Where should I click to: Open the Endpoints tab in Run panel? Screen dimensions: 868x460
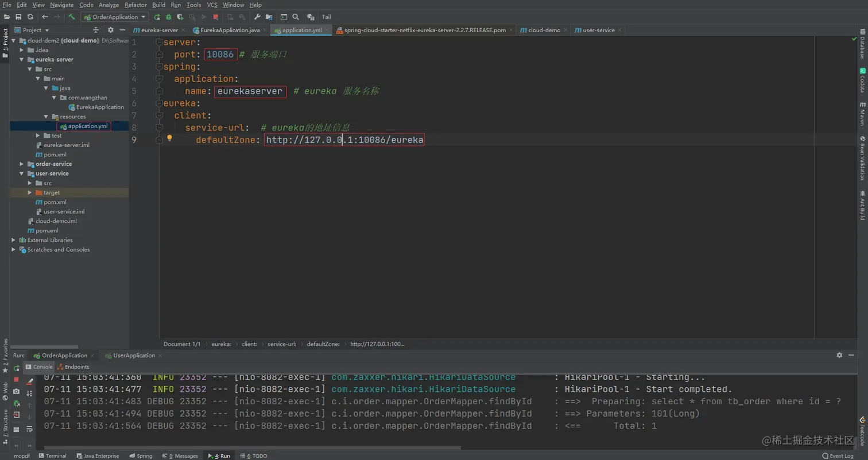pyautogui.click(x=73, y=367)
